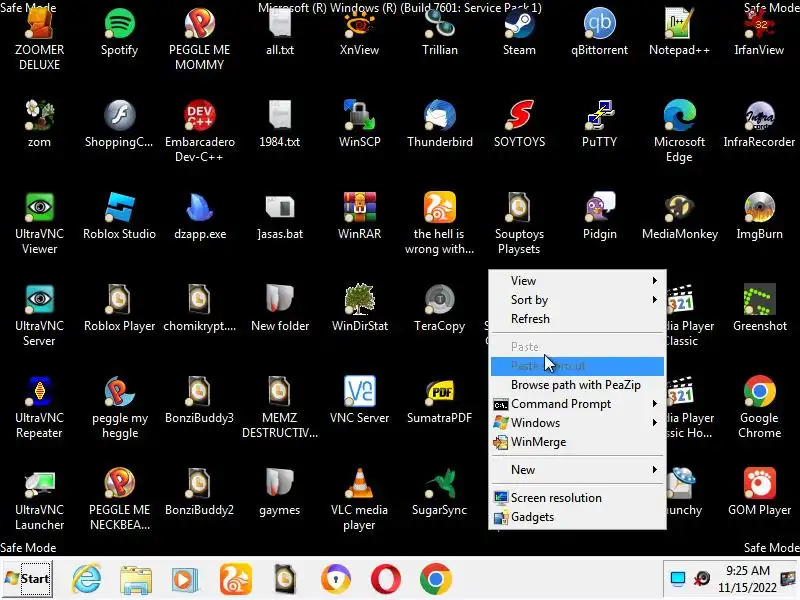
Task: Open Gadgets from the context menu
Action: pyautogui.click(x=577, y=517)
